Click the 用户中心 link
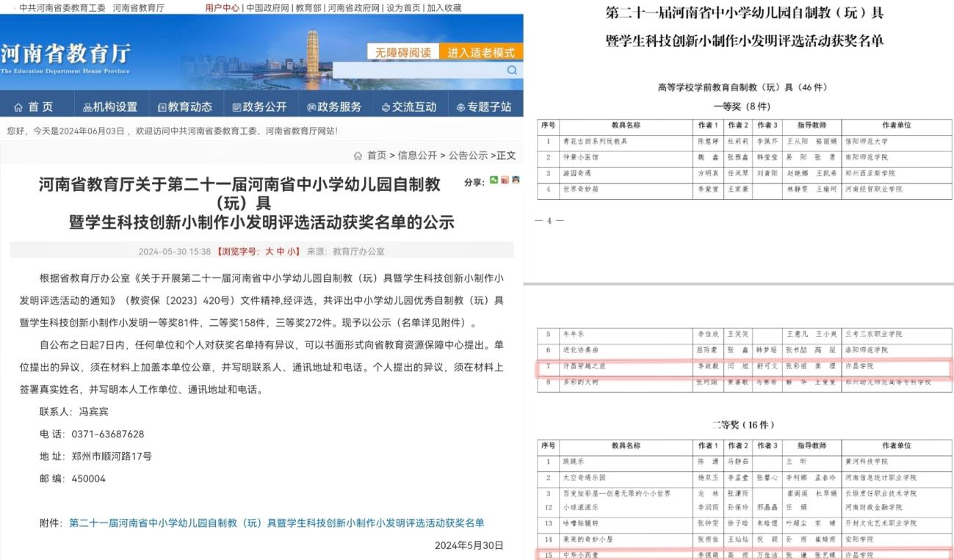Viewport: 954px width, 560px height. click(x=223, y=7)
